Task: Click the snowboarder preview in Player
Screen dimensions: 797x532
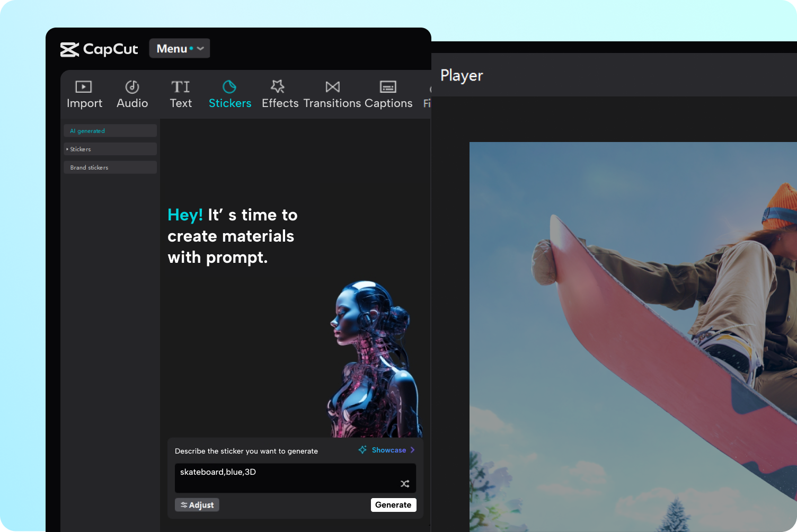Action: [633, 336]
